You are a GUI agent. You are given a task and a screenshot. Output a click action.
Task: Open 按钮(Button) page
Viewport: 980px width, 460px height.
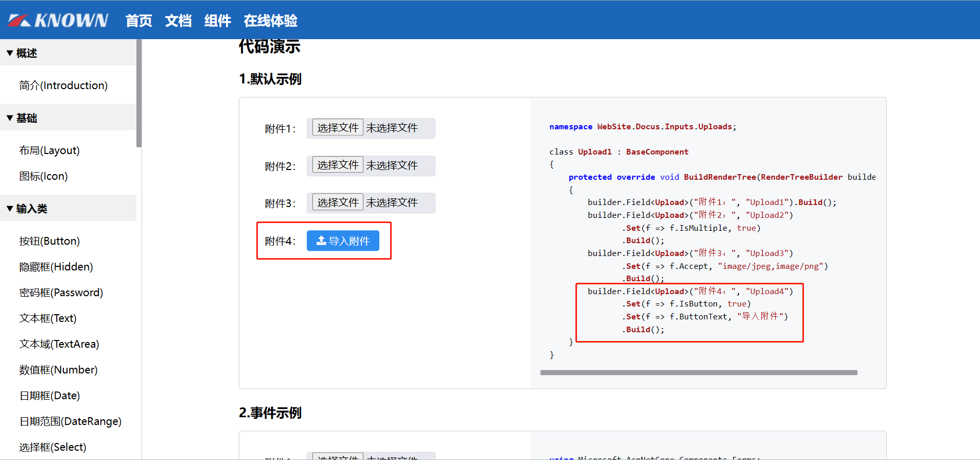click(x=49, y=241)
